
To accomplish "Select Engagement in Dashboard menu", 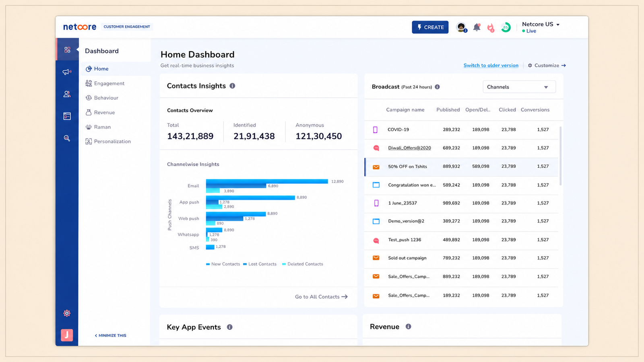I will pos(109,83).
